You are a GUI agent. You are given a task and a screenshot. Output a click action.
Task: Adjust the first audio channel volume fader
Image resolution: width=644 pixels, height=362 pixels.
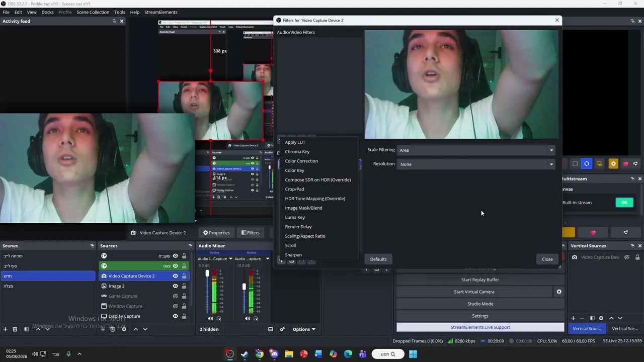207,273
